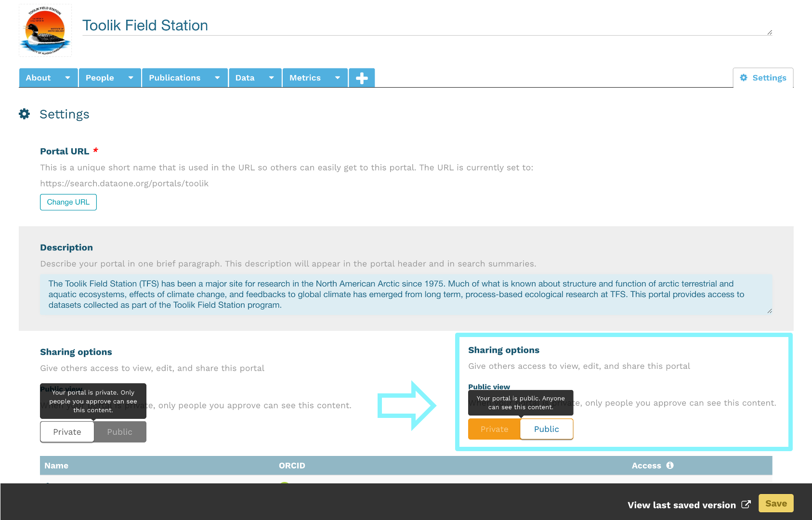The width and height of the screenshot is (812, 520).
Task: Expand the Publications tab dropdown arrow
Action: (x=218, y=78)
